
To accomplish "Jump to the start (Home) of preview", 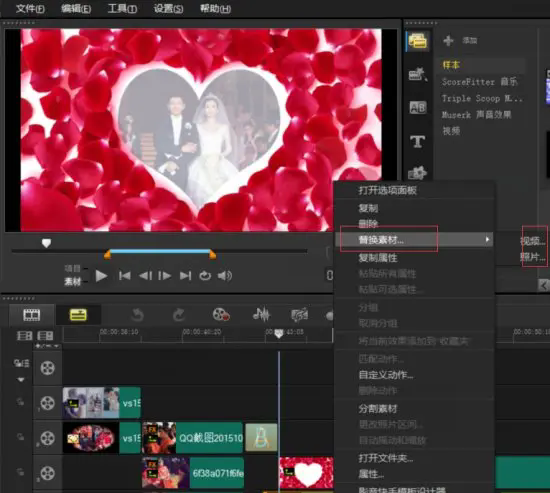I will 125,276.
